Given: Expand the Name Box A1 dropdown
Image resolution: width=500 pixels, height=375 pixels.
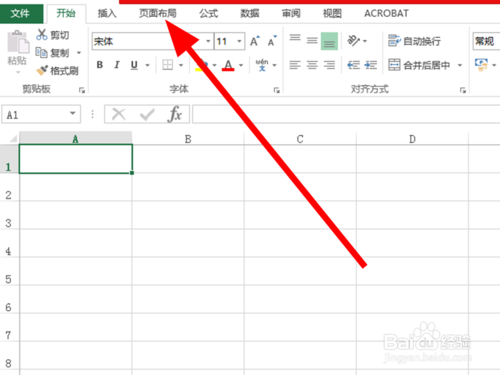Looking at the screenshot, I should [x=72, y=114].
